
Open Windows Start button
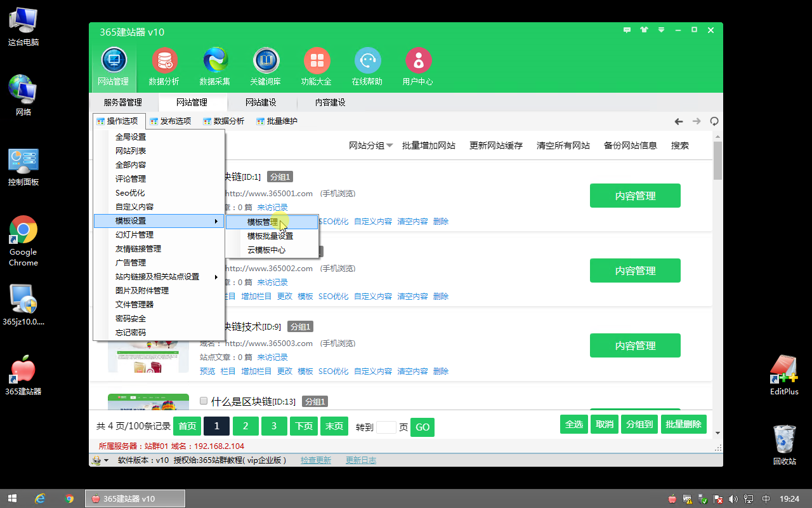12,498
